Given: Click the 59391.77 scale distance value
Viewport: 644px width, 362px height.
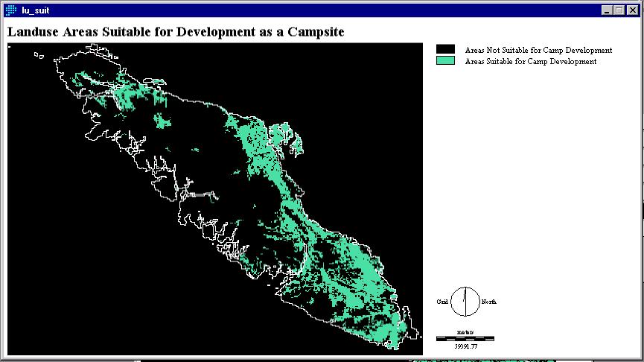Looking at the screenshot, I should coord(465,346).
